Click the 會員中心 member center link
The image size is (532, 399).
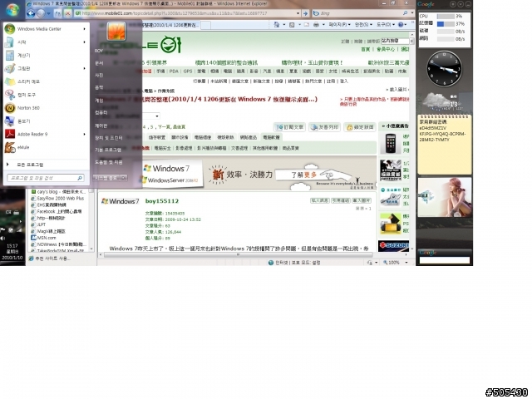[386, 49]
